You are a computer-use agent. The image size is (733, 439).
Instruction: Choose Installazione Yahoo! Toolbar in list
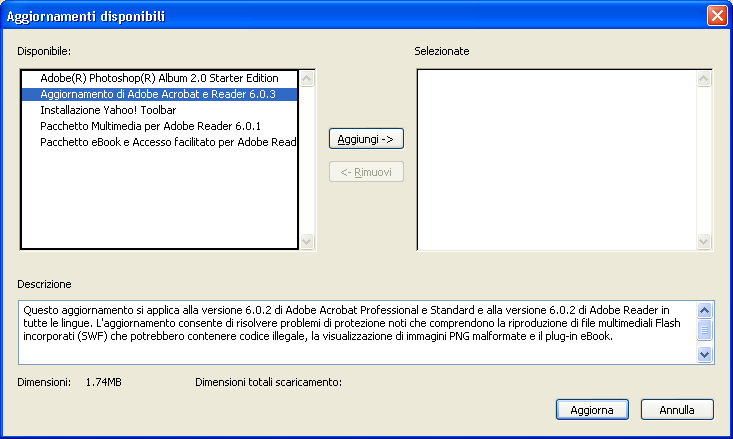(109, 110)
